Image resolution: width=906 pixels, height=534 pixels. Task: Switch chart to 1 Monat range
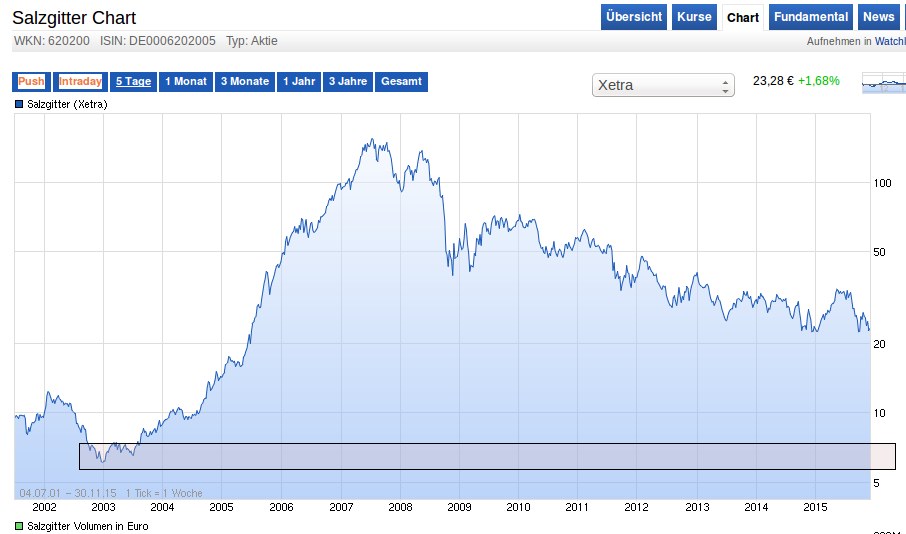186,81
